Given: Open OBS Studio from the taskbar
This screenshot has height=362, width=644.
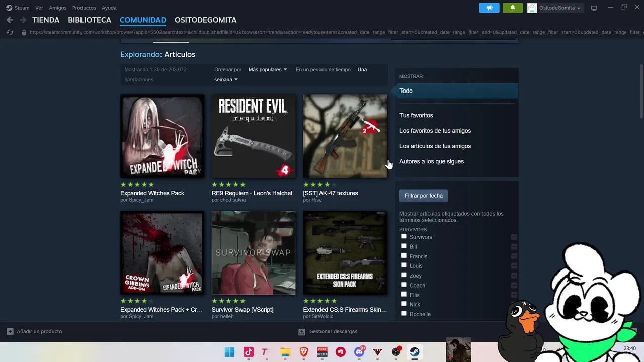Looking at the screenshot, I should click(x=396, y=352).
